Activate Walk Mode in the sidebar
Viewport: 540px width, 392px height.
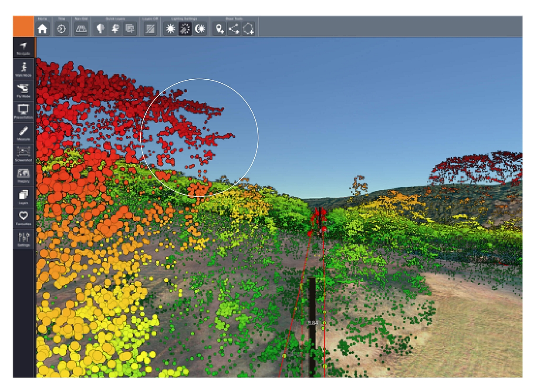[x=24, y=69]
